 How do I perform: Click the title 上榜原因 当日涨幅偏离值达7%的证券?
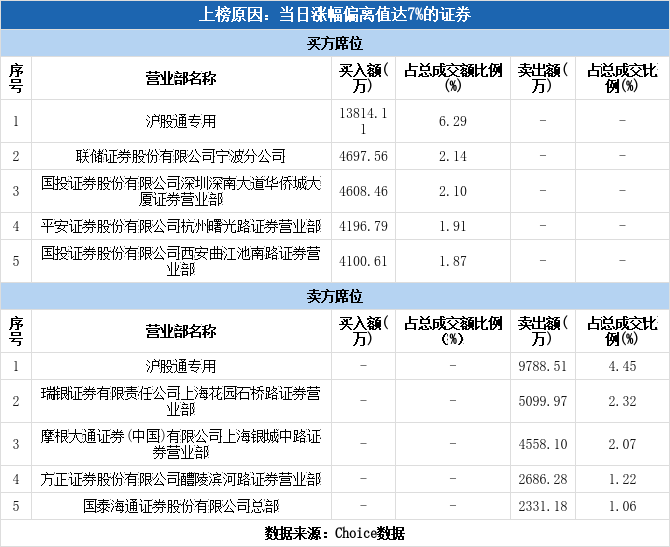[x=335, y=15]
